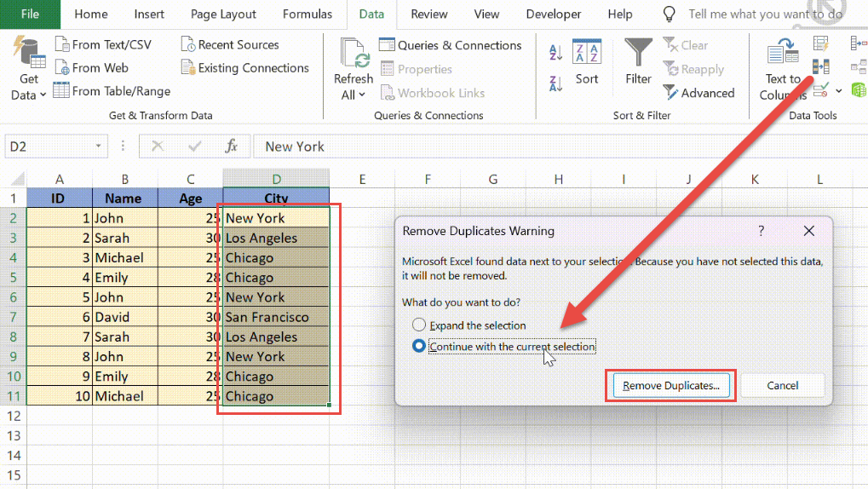Open the Page Layout tab
This screenshot has width=868, height=489.
(x=223, y=14)
